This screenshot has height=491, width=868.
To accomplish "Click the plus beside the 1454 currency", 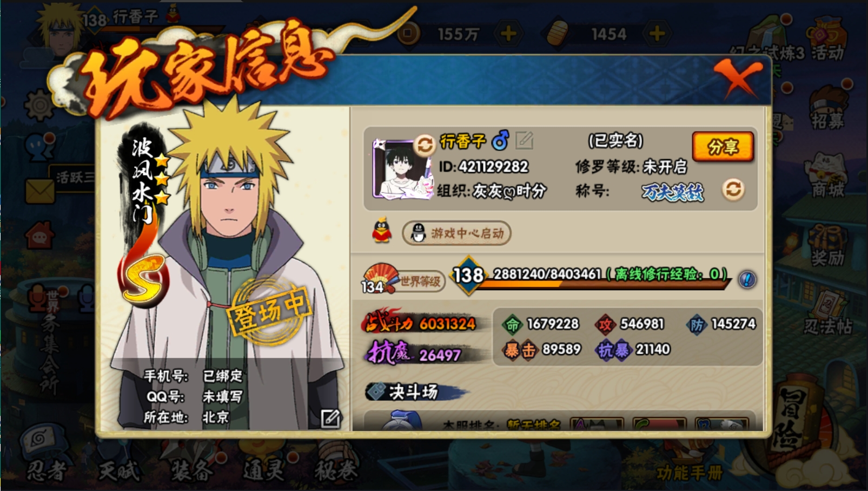I will [657, 34].
